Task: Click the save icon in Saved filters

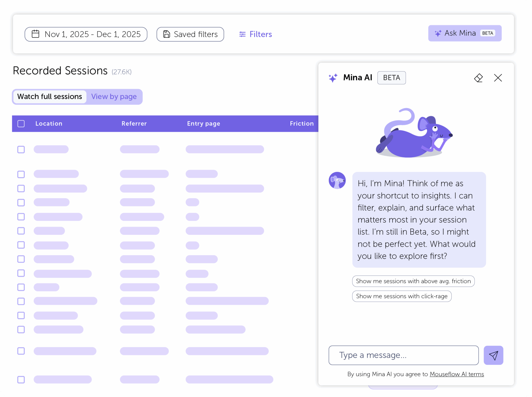Action: [x=167, y=34]
